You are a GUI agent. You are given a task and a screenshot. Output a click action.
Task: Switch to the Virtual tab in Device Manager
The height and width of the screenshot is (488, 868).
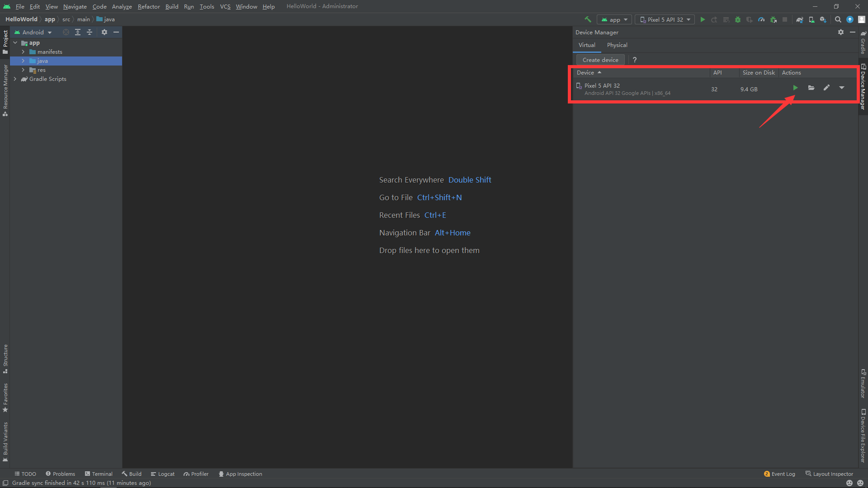pyautogui.click(x=587, y=45)
